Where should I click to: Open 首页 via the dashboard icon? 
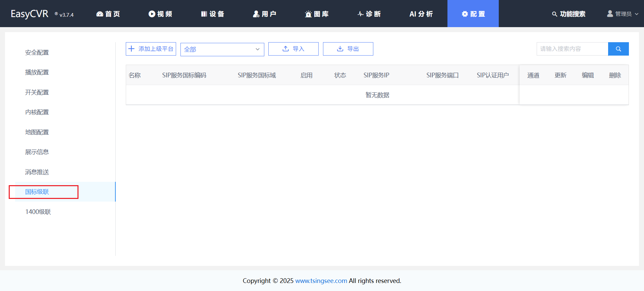100,14
